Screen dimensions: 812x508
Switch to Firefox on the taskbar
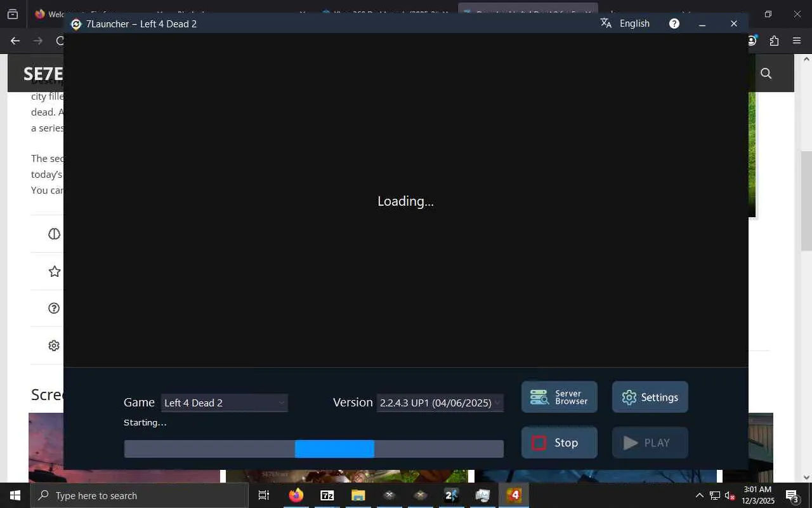[296, 495]
